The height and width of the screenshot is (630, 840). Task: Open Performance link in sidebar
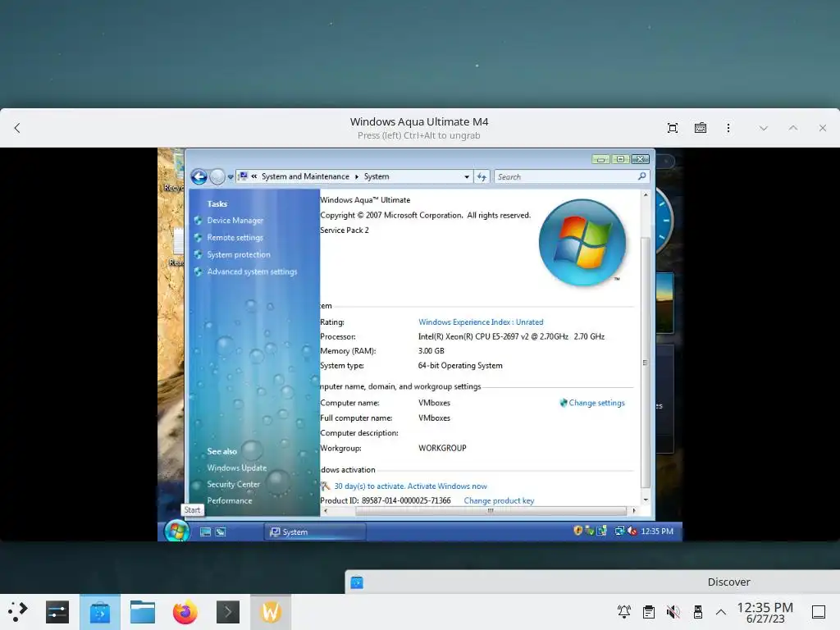click(230, 500)
